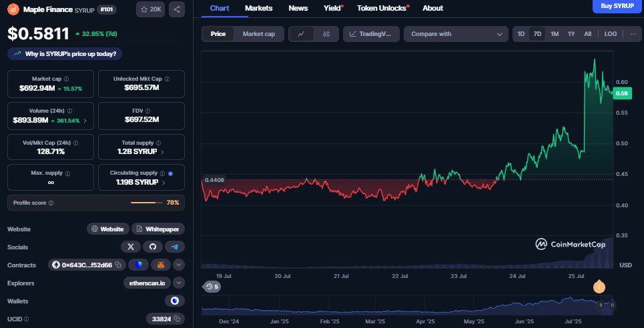Screen dimensions: 644x328
Task: Open the Token Unlocks tab
Action: point(382,8)
